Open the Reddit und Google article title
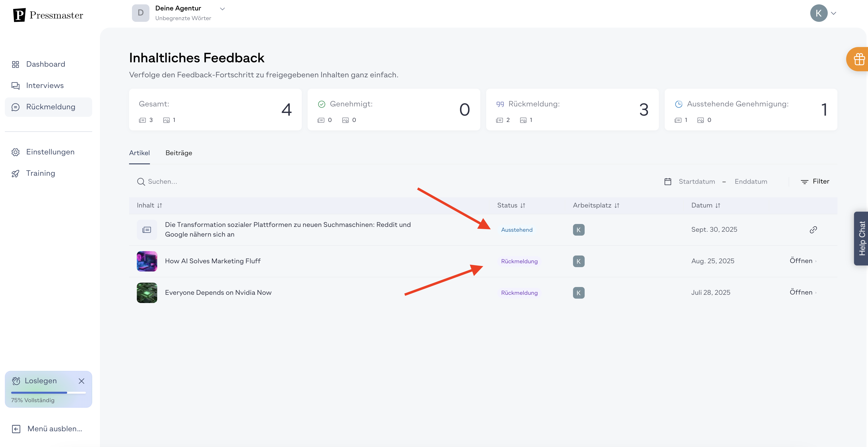 pos(288,230)
